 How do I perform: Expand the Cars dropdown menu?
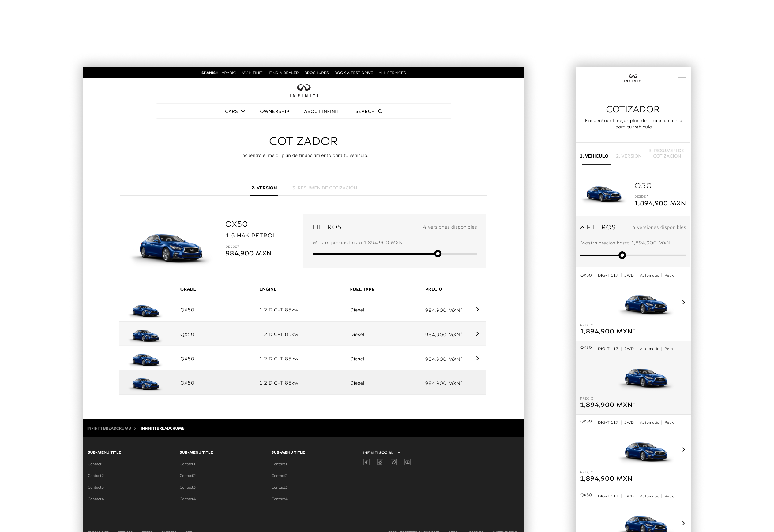point(235,111)
